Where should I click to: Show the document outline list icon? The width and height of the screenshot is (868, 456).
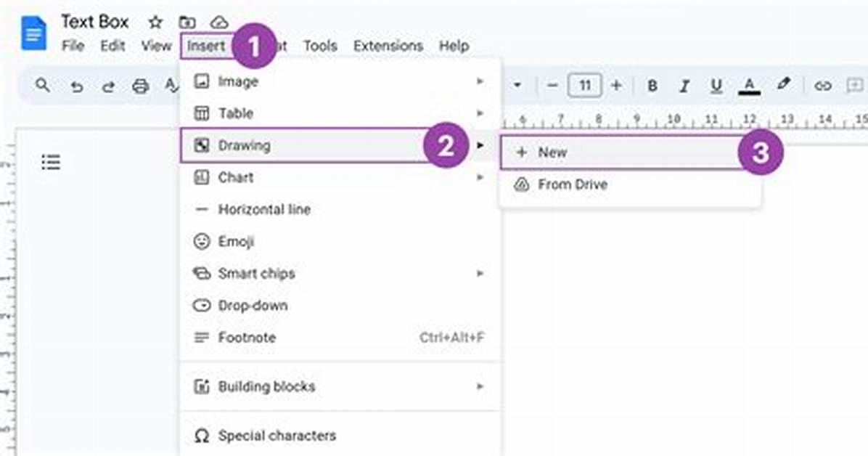(51, 163)
